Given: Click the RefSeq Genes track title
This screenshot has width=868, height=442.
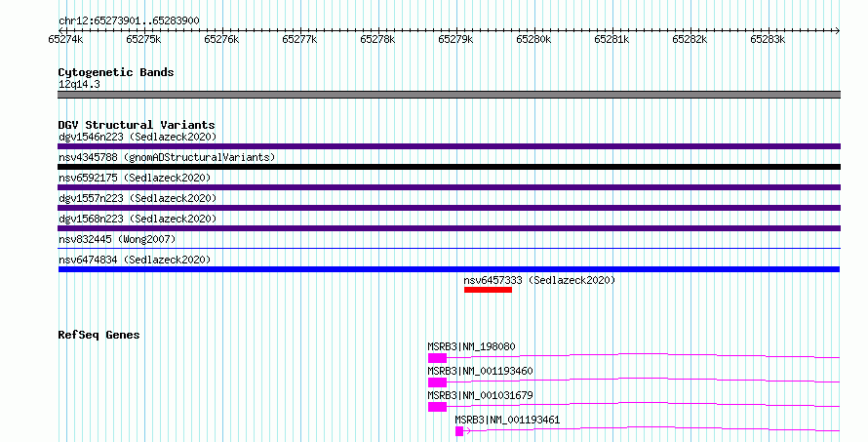Looking at the screenshot, I should (99, 335).
